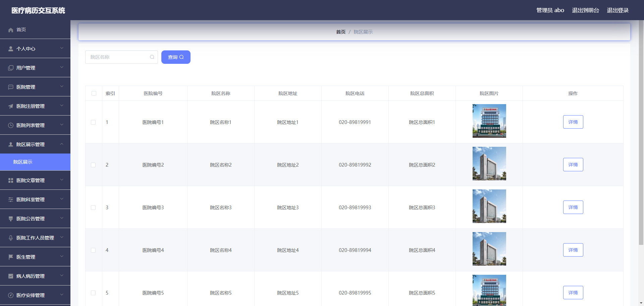Collapse the 院区展示管理 menu chevron
This screenshot has width=644, height=306.
coord(62,144)
